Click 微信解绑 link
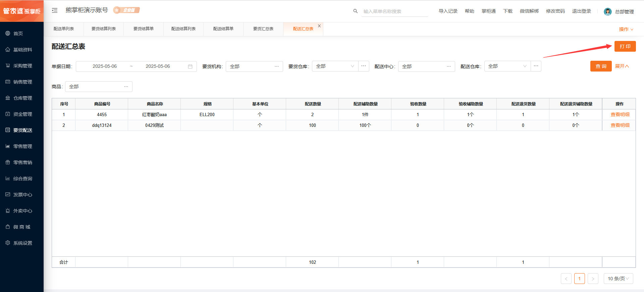Viewport: 644px width, 292px height. pos(529,11)
